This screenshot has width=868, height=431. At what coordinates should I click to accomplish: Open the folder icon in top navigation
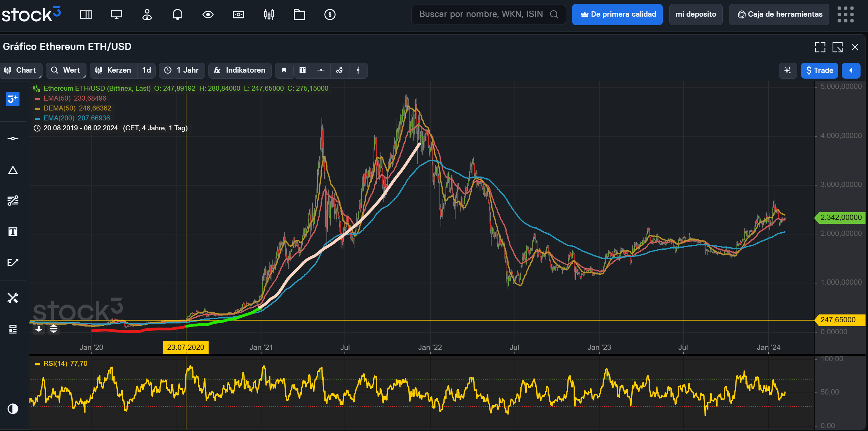pyautogui.click(x=299, y=15)
